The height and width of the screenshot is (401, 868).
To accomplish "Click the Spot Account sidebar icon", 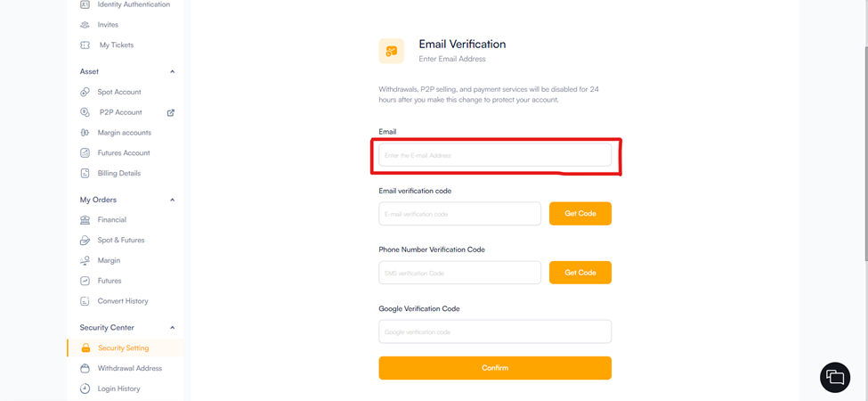I will (85, 92).
